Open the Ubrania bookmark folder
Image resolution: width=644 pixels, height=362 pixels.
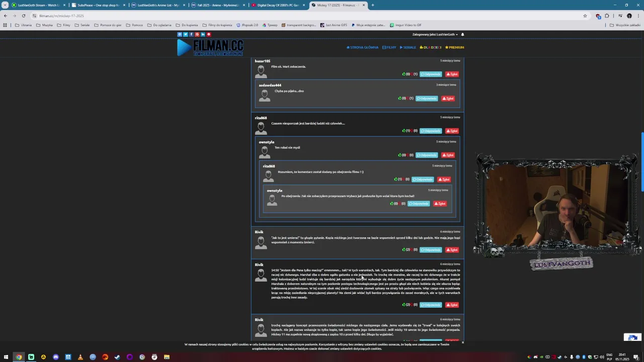(23, 25)
